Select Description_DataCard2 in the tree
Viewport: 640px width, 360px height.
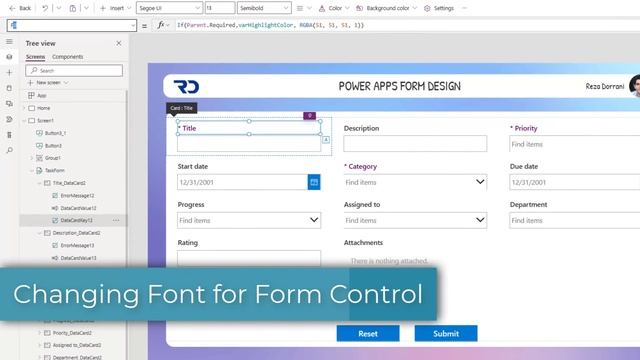76,233
